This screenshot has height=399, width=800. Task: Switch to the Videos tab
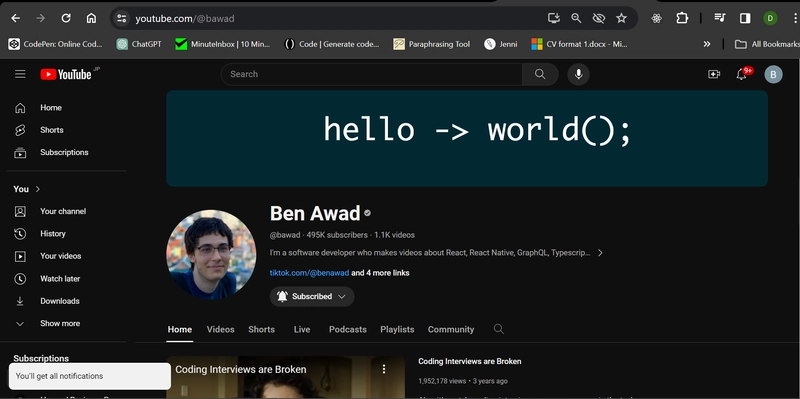(x=220, y=330)
